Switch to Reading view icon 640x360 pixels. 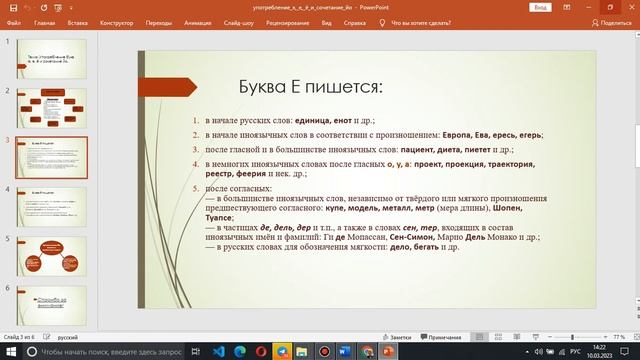[517, 337]
